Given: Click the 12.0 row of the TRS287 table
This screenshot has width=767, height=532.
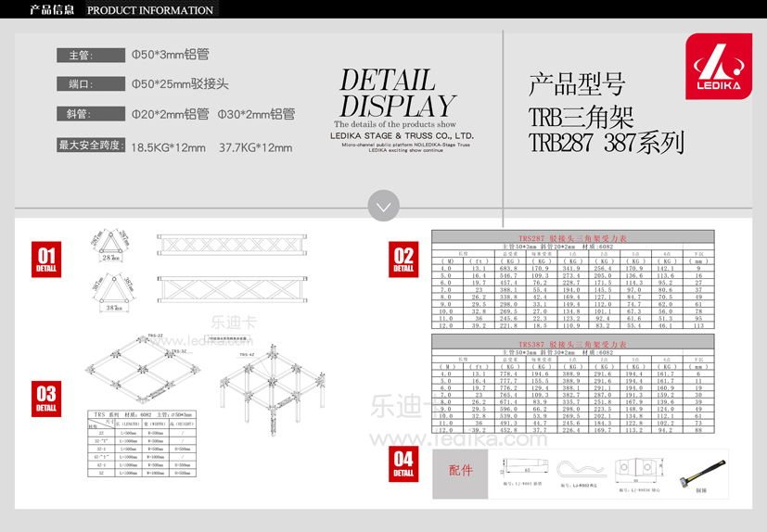Looking at the screenshot, I should 573,325.
